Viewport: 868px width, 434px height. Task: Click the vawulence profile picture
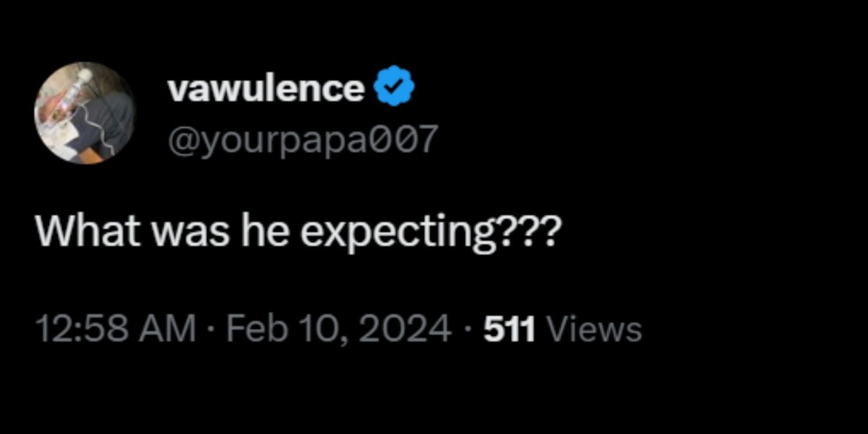point(85,113)
